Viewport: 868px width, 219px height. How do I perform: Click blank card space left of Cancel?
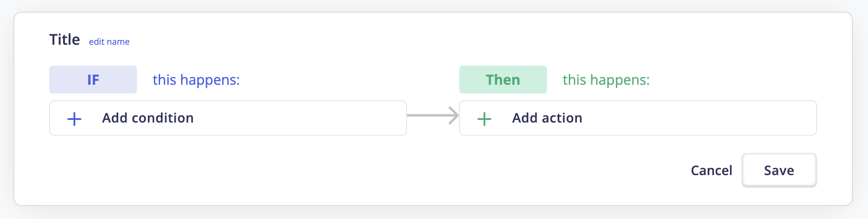pyautogui.click(x=565, y=170)
